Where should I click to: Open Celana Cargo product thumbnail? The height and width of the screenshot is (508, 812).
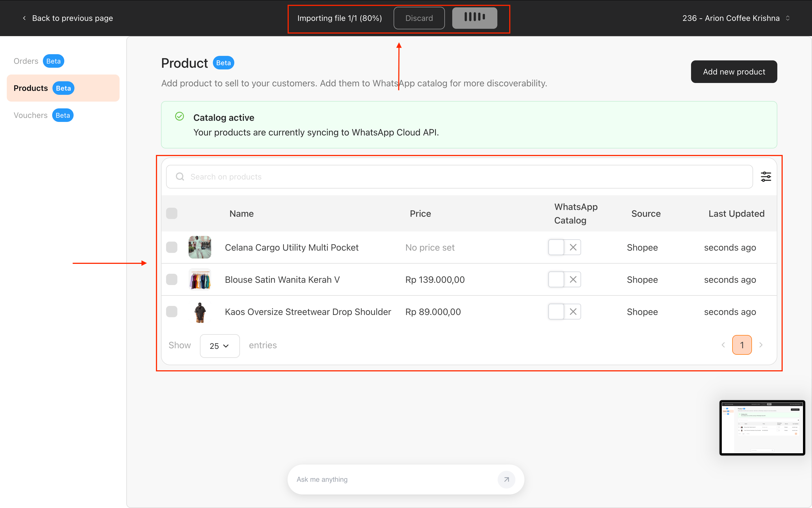tap(200, 247)
